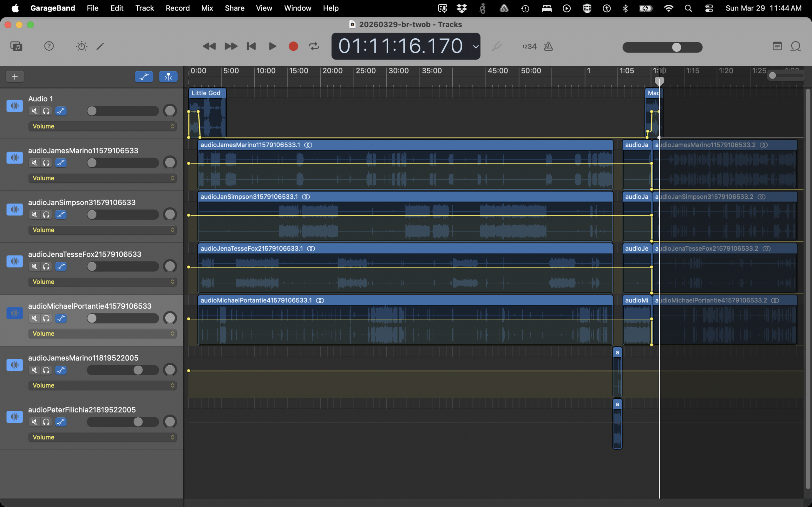
Task: Mute the Audio 1 track
Action: tap(34, 111)
